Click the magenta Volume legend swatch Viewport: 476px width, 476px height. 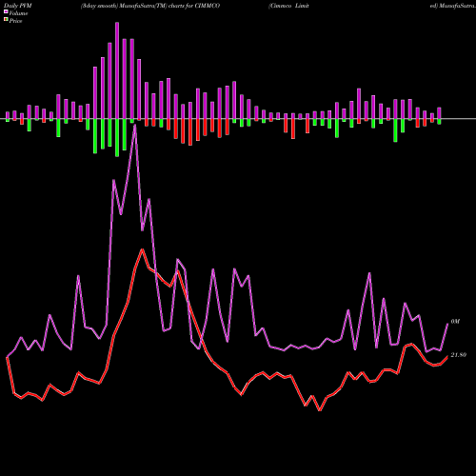[6, 11]
